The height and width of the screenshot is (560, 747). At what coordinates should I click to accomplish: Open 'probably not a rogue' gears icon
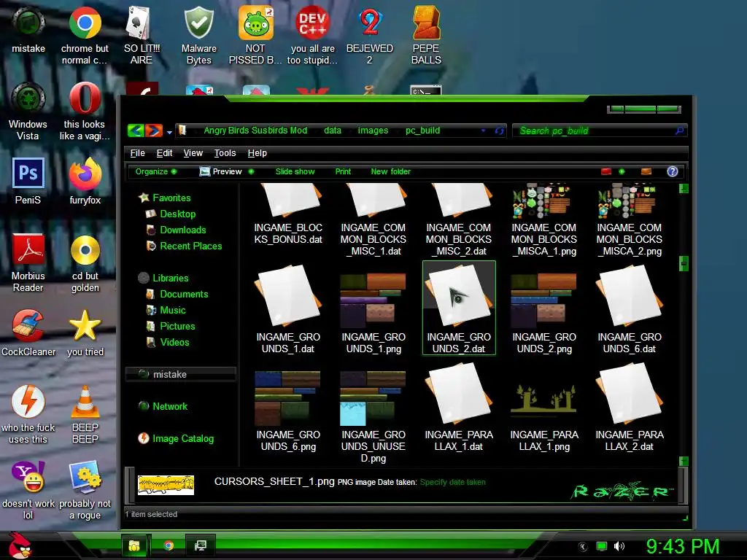85,491
